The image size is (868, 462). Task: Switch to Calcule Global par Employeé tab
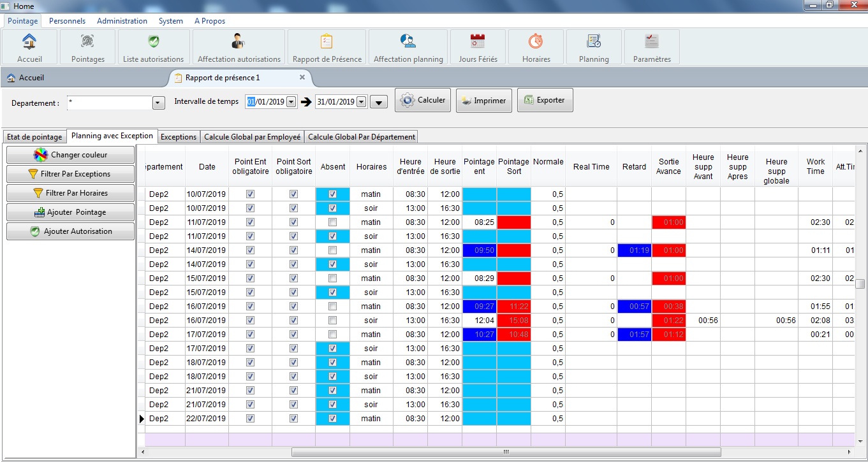click(x=252, y=137)
